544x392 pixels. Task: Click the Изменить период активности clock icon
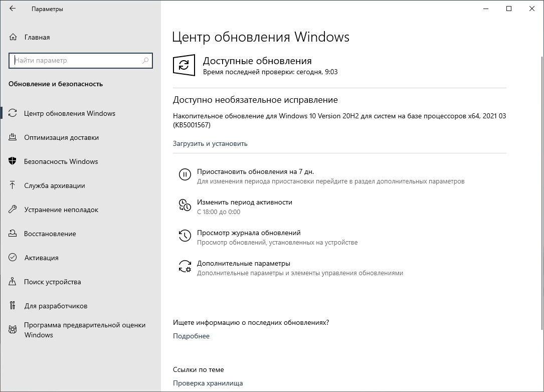click(185, 205)
